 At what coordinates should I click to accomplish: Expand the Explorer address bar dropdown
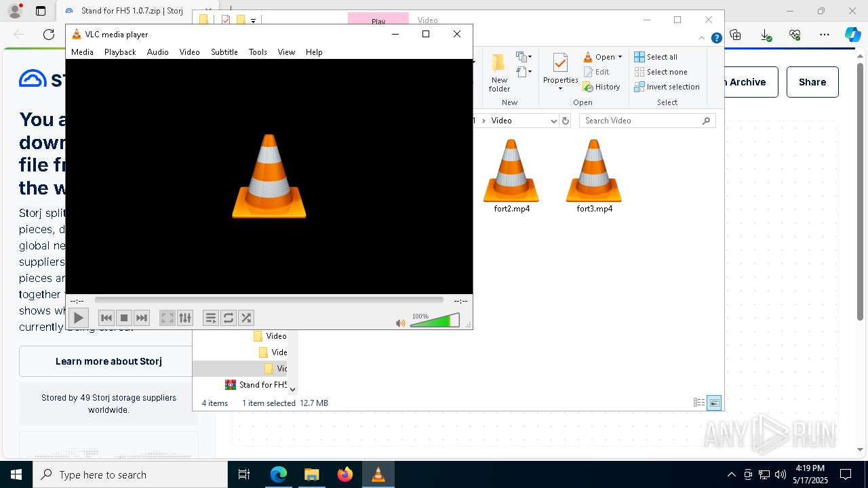click(x=553, y=121)
